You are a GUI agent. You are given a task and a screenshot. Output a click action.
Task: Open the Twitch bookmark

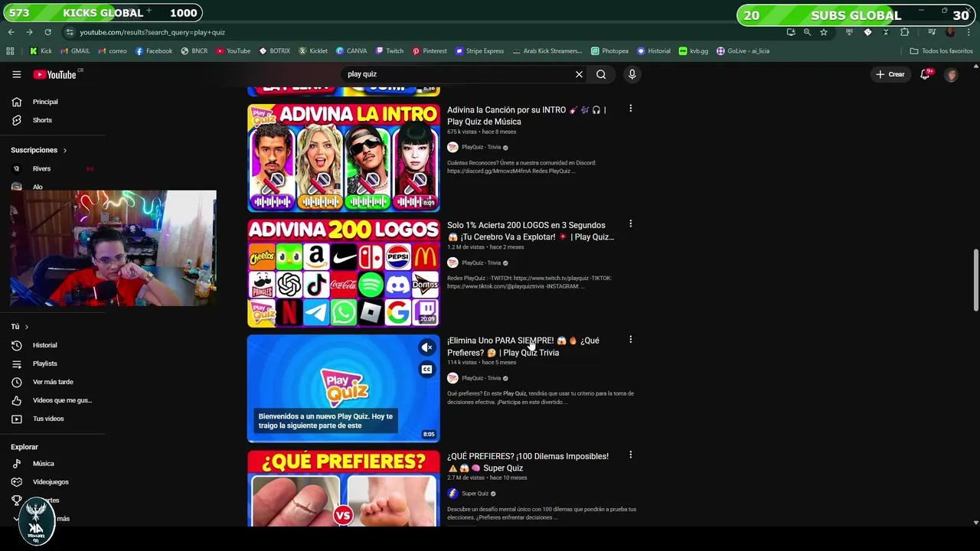pos(390,51)
